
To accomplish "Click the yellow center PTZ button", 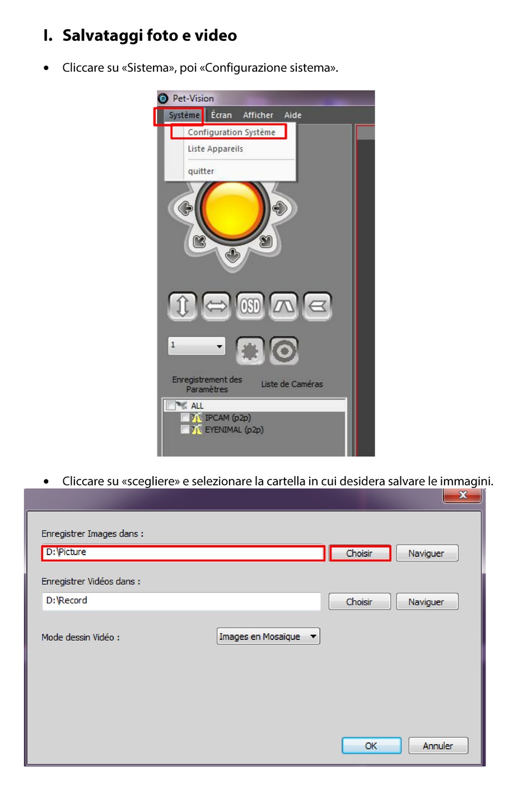I will [232, 209].
